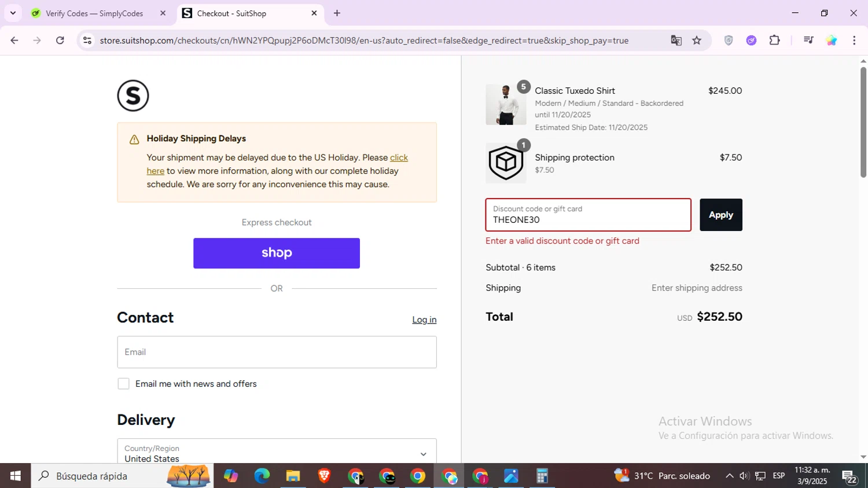Click the translate page icon
The image size is (868, 488).
point(676,41)
